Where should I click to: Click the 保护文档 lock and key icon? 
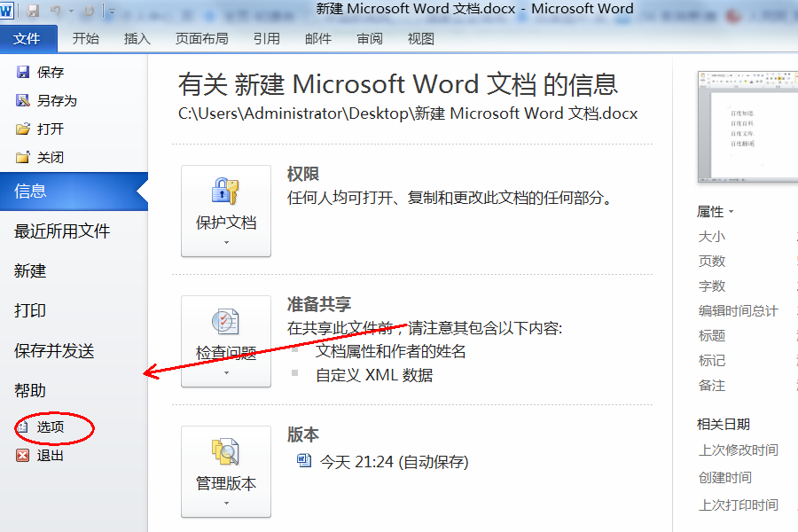click(x=225, y=191)
